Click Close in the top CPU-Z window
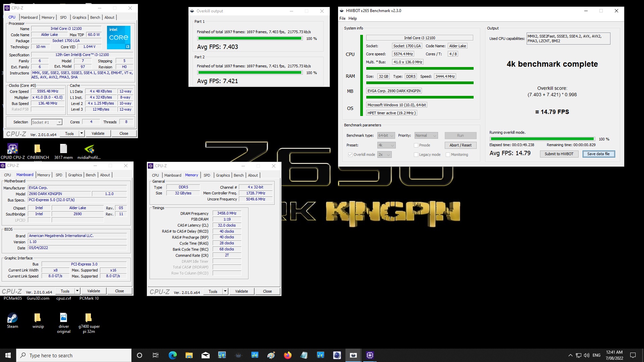Screen dimensions: 644x362 pyautogui.click(x=124, y=133)
